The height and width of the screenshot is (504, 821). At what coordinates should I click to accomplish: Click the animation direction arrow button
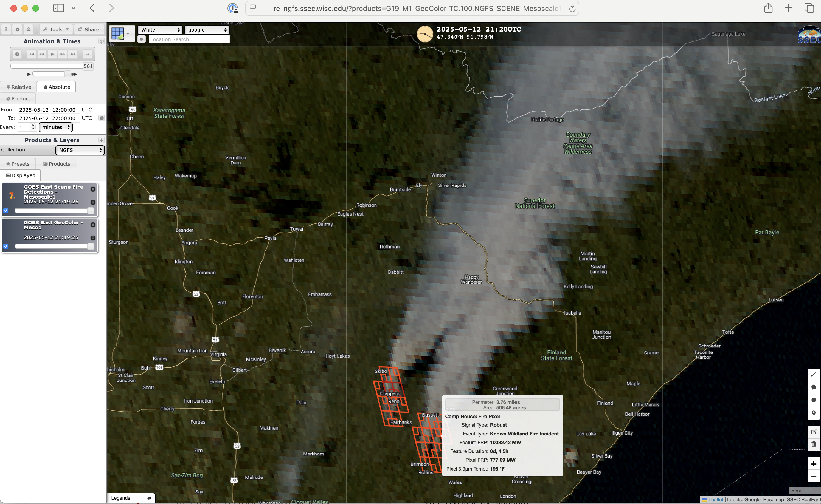[87, 54]
